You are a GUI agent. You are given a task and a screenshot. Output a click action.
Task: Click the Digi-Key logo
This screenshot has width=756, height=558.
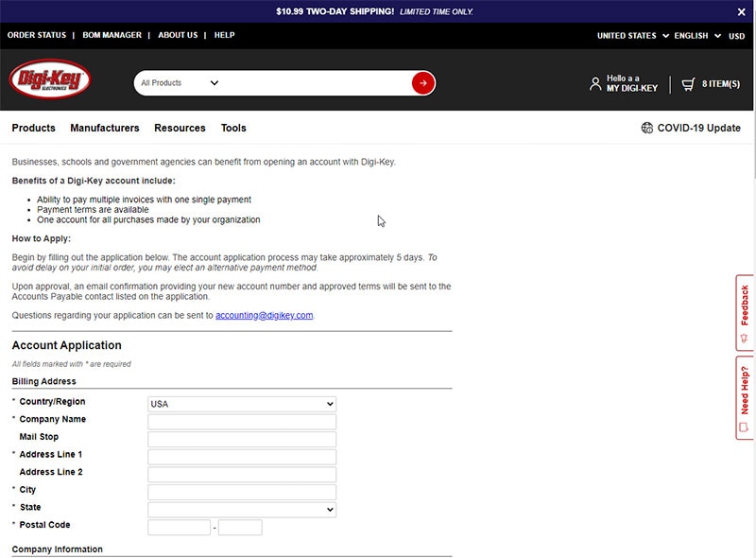[50, 80]
